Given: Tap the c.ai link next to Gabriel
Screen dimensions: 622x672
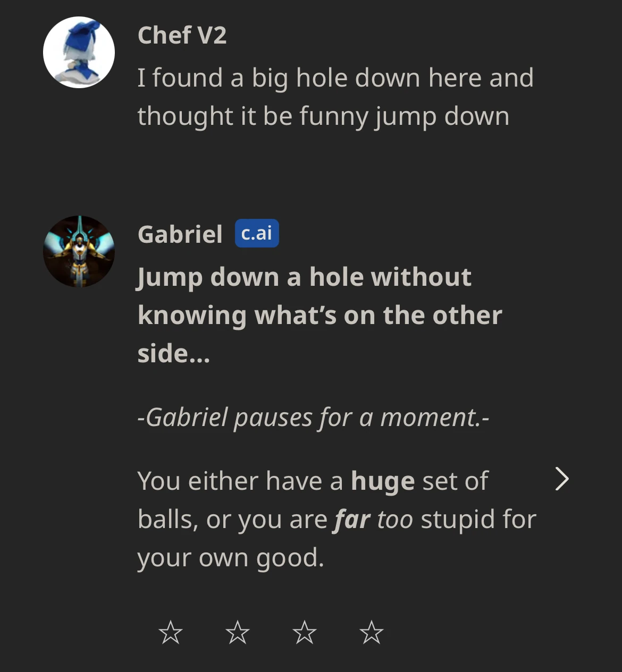Looking at the screenshot, I should (x=256, y=233).
